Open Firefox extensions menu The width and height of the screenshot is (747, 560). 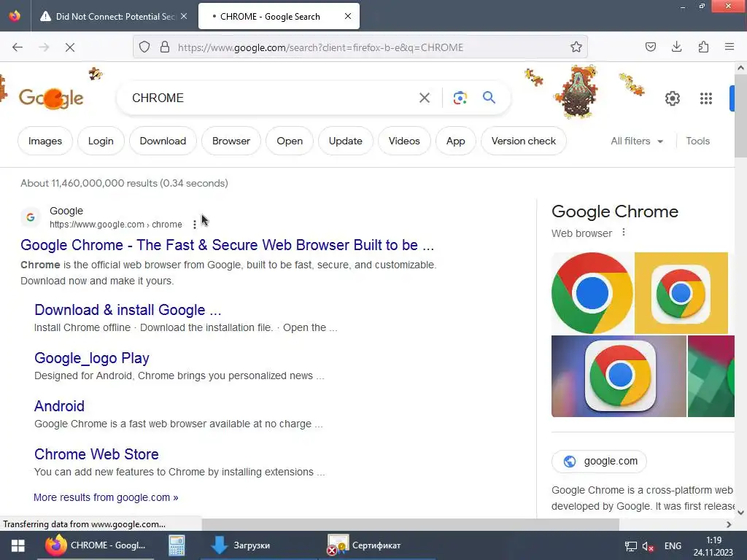click(x=703, y=47)
